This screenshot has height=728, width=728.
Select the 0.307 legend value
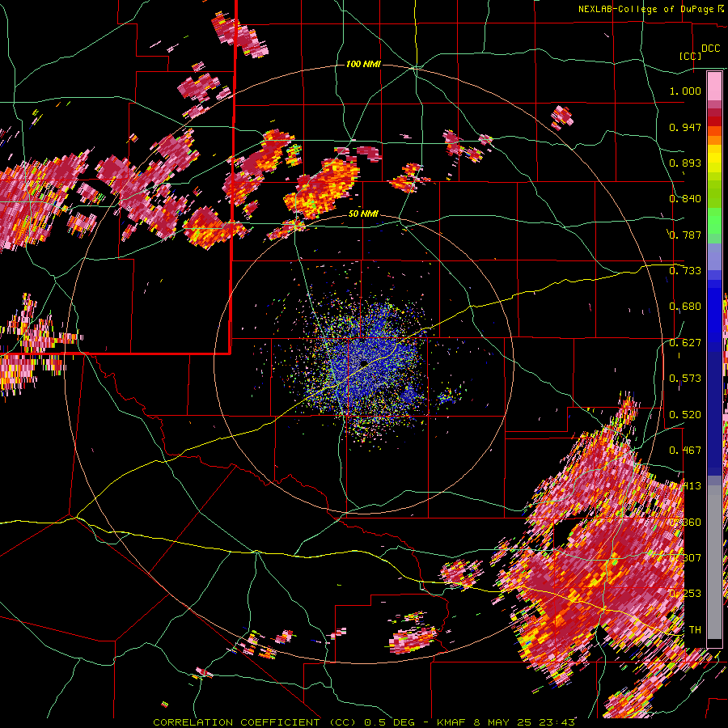coord(685,558)
